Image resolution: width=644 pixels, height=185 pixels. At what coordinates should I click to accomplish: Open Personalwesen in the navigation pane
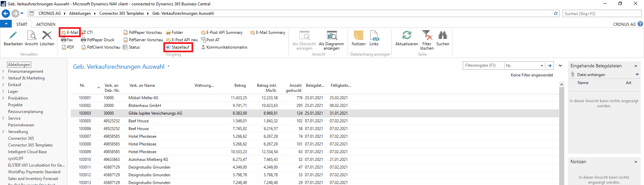pyautogui.click(x=21, y=125)
